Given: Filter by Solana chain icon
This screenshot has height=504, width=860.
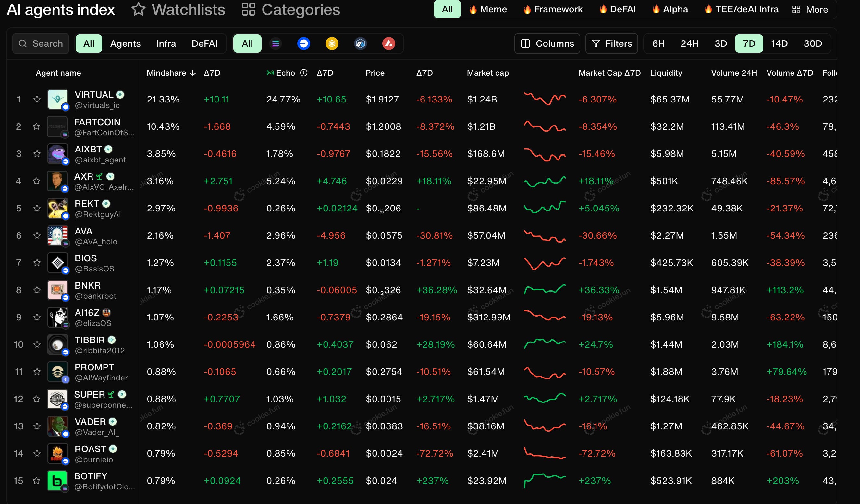Looking at the screenshot, I should [x=276, y=44].
